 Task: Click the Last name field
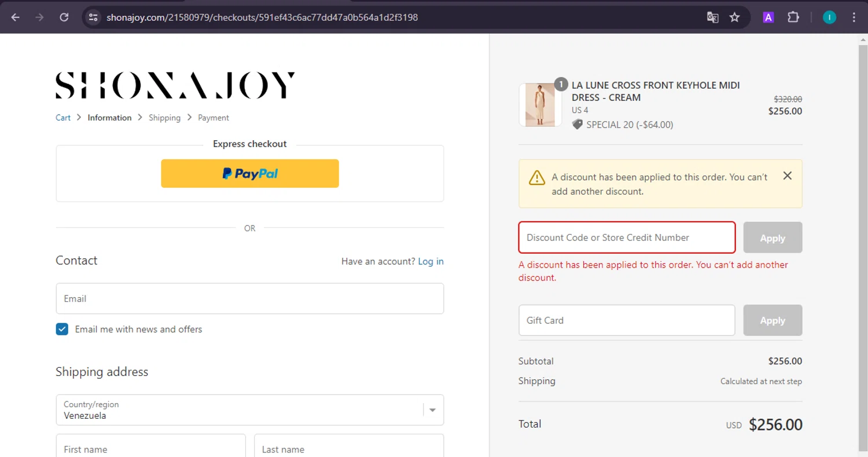click(x=349, y=446)
